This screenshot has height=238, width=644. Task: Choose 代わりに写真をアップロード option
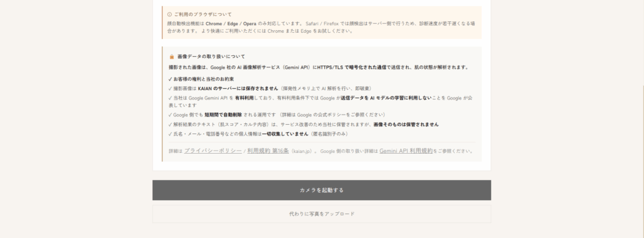(321, 213)
